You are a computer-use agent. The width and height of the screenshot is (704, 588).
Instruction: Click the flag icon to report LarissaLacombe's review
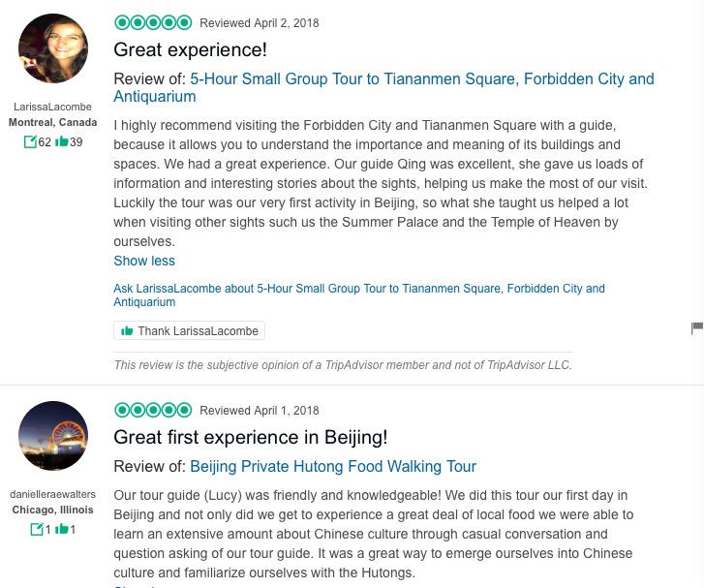[x=696, y=328]
